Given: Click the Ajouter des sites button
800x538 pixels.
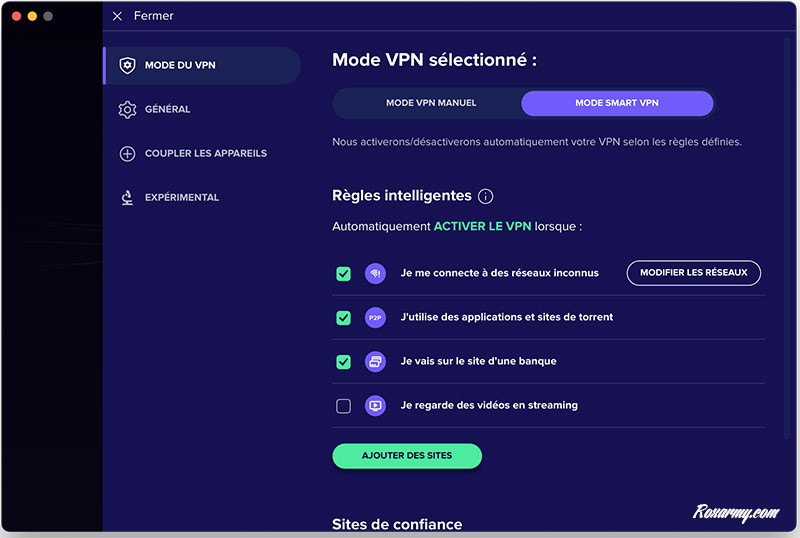Looking at the screenshot, I should click(407, 456).
